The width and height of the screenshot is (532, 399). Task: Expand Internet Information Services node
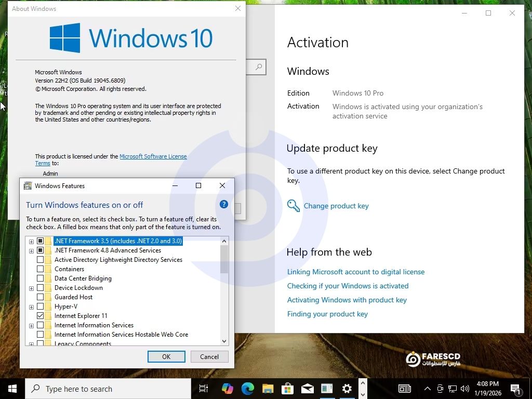[x=31, y=326]
